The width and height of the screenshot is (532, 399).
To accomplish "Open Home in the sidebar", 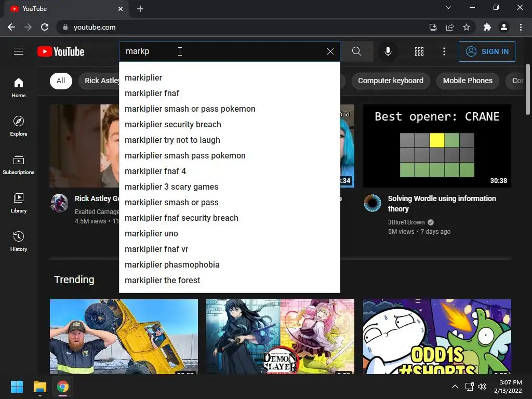I will coord(19,87).
